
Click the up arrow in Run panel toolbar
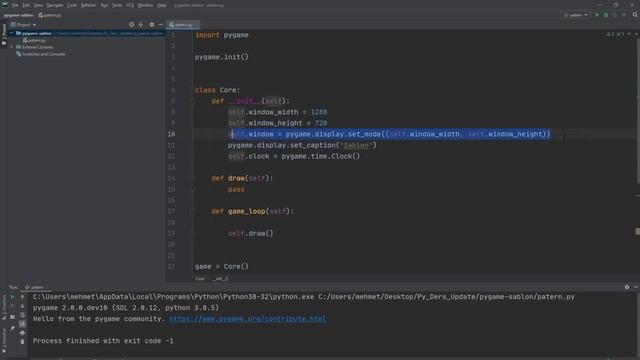(x=22, y=297)
